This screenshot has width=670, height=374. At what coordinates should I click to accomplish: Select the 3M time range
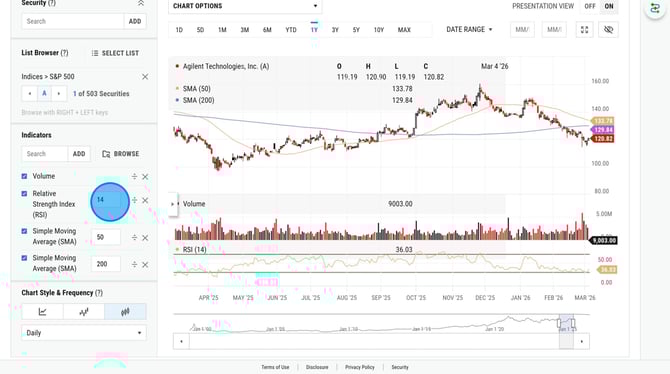coord(244,30)
